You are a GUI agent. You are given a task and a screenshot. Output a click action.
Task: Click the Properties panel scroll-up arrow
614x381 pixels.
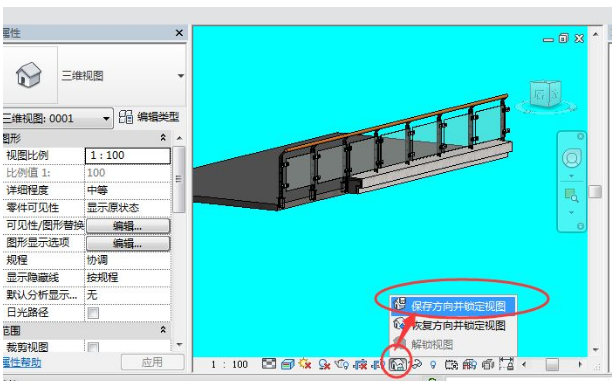179,138
